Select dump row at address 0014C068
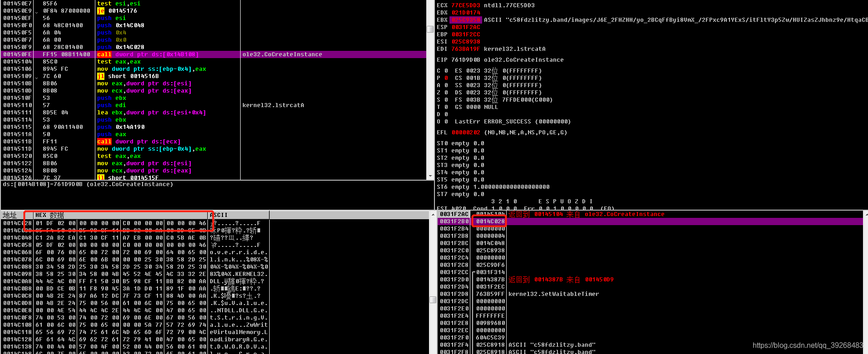Screen dimensions: 868x354 click(135, 252)
